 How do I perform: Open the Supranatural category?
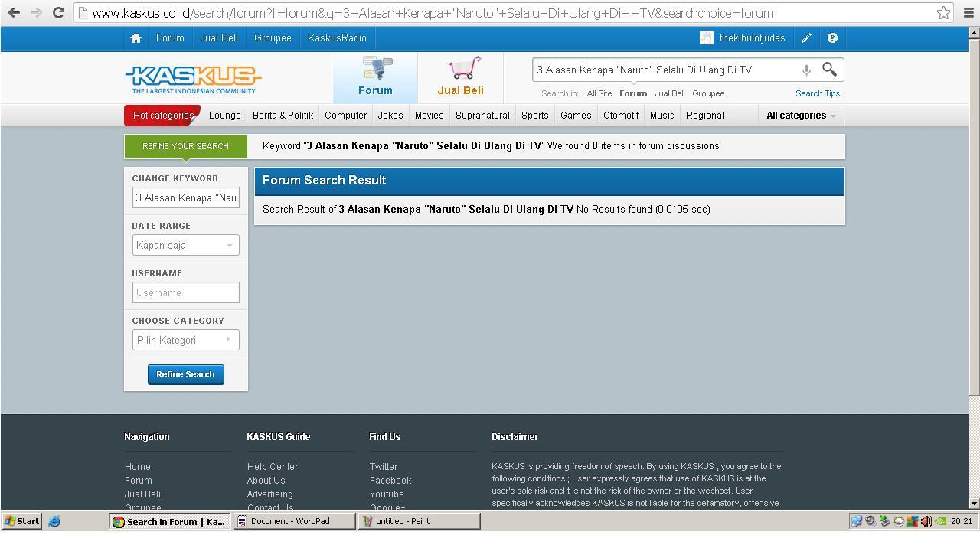pos(482,116)
